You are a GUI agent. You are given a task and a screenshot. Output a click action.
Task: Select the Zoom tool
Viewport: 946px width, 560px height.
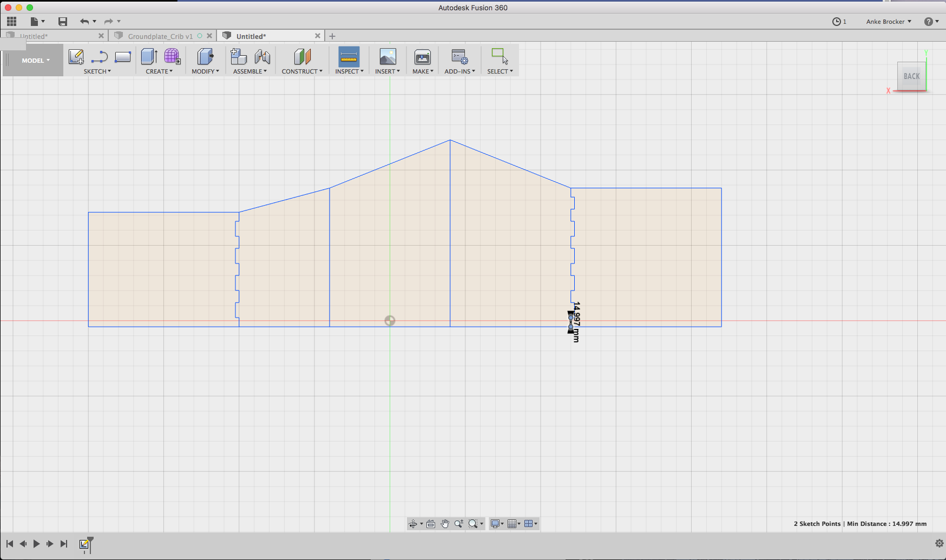click(459, 524)
